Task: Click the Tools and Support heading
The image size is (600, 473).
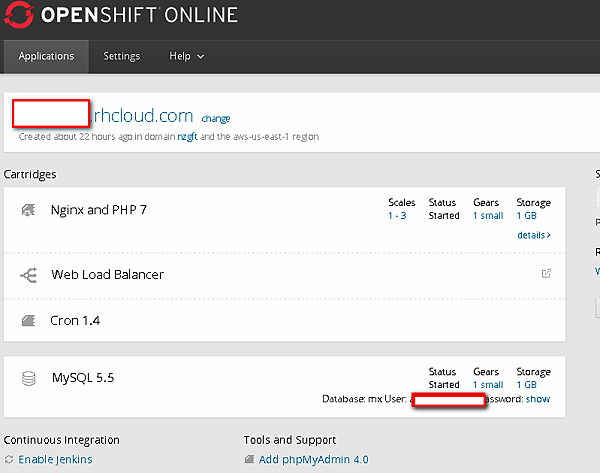Action: (x=290, y=440)
